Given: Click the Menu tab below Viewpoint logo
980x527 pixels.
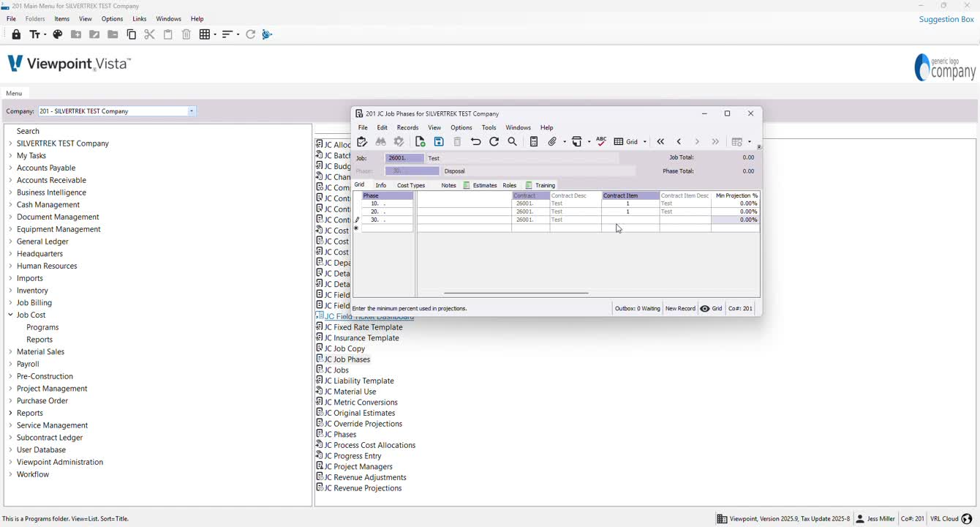Looking at the screenshot, I should 14,93.
